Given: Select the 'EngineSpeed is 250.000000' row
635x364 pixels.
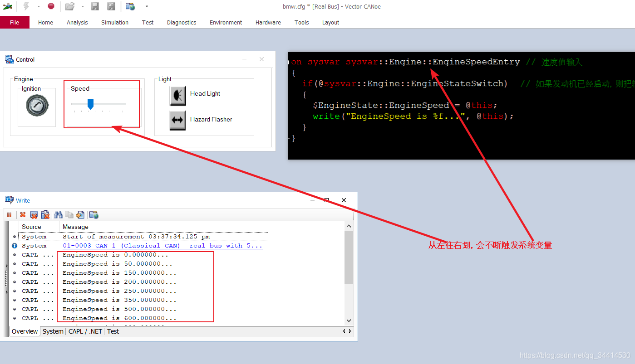Looking at the screenshot, I should pos(138,291).
